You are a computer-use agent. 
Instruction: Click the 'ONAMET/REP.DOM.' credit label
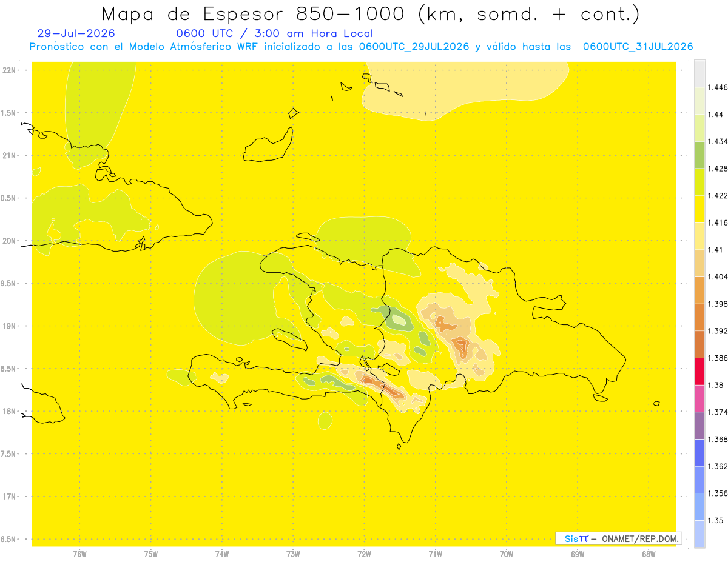click(641, 538)
